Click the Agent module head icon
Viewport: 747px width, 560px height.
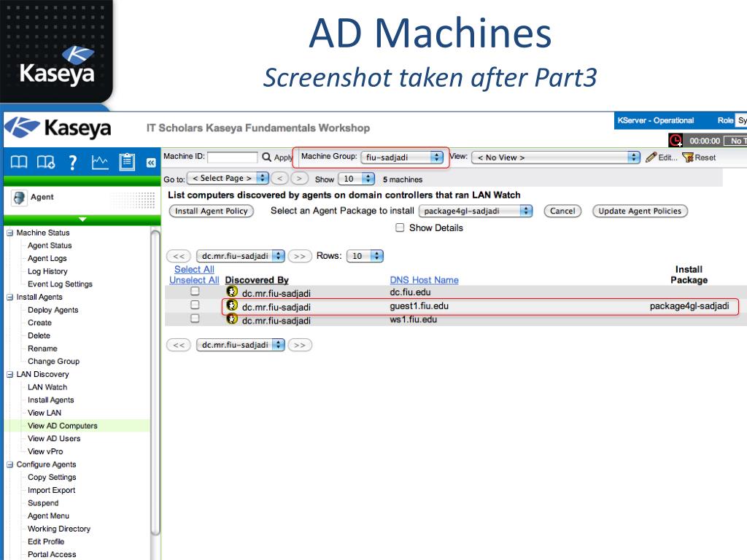point(19,198)
